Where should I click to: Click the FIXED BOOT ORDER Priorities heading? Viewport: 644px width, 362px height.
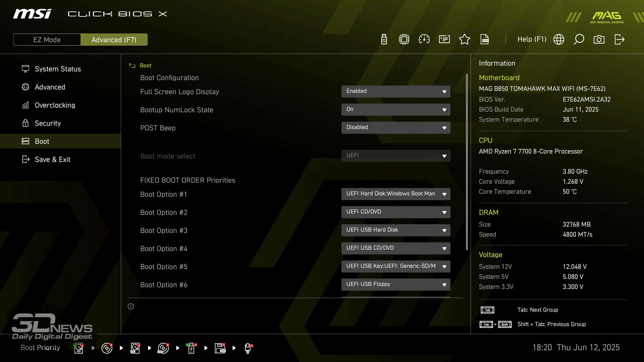click(x=187, y=180)
